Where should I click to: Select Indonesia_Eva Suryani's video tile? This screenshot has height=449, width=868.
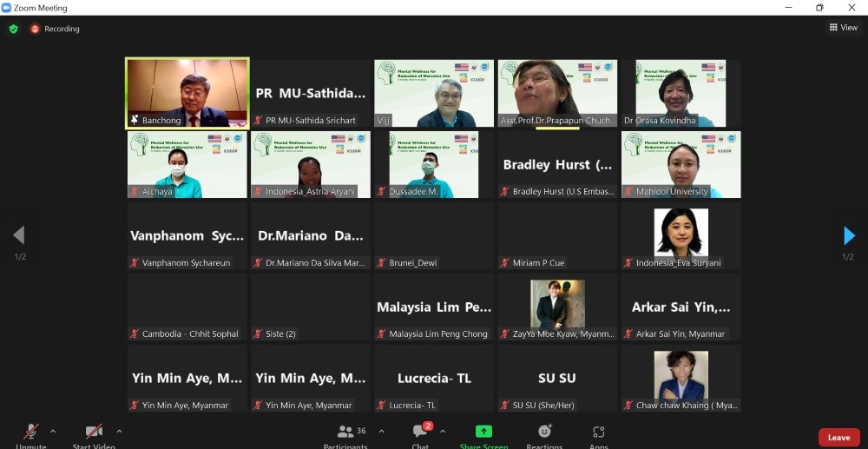point(681,235)
